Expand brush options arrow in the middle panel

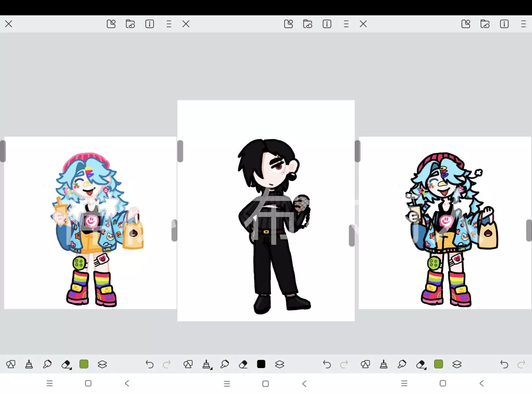[211, 368]
